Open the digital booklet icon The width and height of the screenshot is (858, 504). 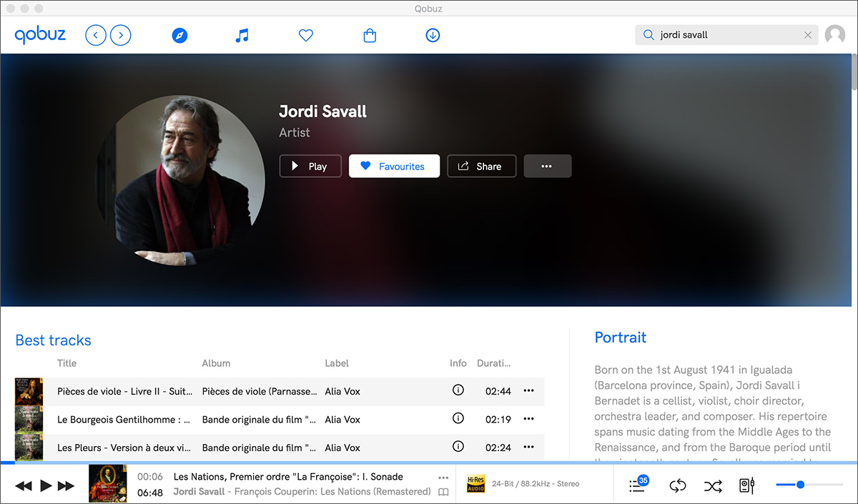pos(443,492)
